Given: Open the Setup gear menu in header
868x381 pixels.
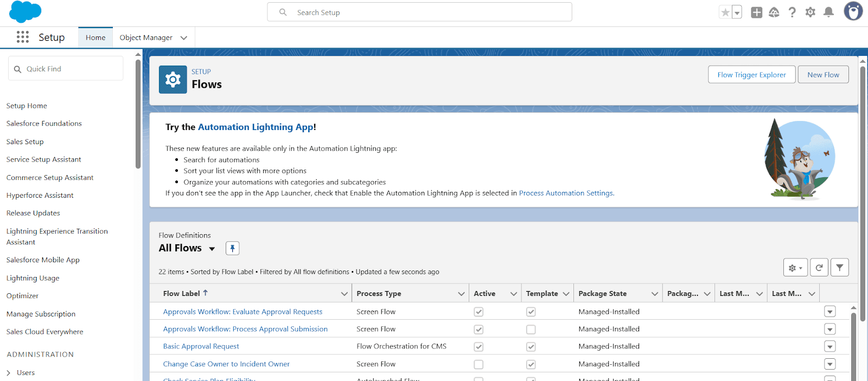Looking at the screenshot, I should [810, 12].
